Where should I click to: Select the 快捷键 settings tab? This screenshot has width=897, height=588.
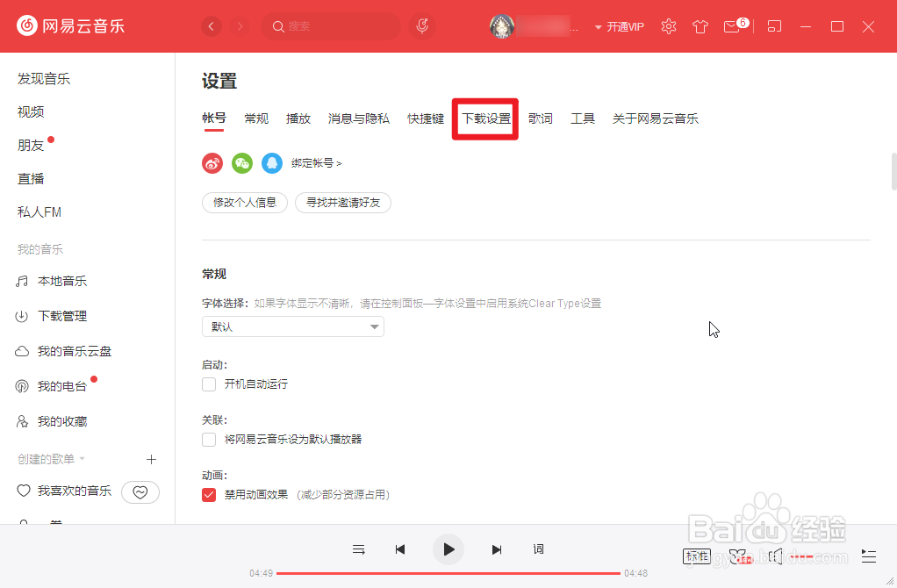coord(426,118)
